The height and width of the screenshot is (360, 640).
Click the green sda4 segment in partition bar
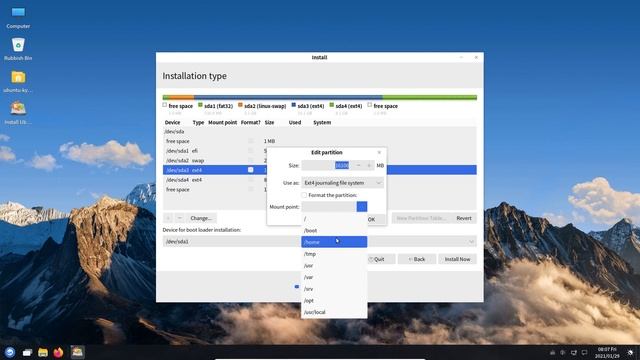429,98
